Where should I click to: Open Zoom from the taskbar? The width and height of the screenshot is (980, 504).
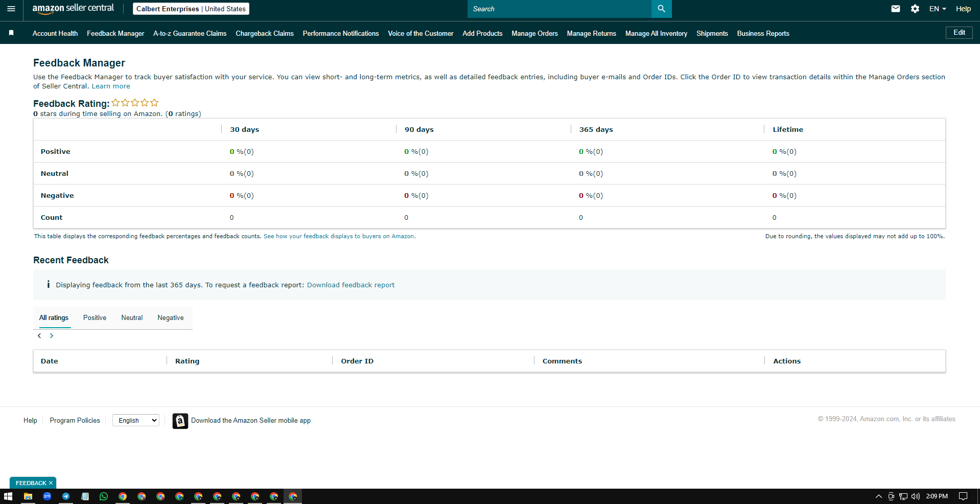click(47, 496)
